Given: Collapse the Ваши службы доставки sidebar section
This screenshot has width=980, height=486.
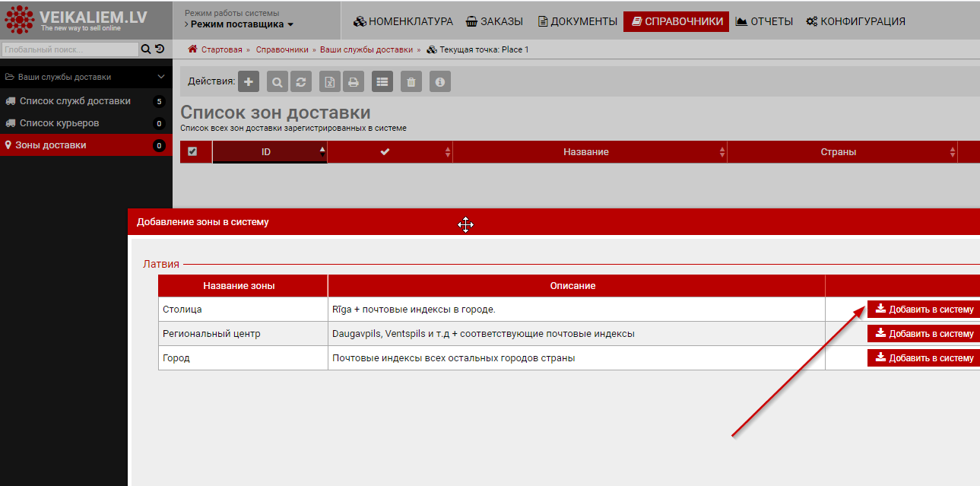Looking at the screenshot, I should tap(160, 77).
